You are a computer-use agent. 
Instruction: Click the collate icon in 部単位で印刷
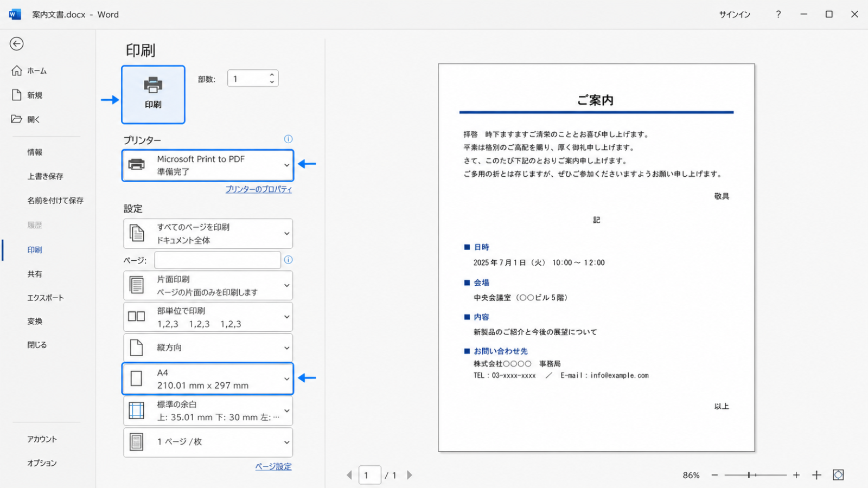pyautogui.click(x=137, y=317)
